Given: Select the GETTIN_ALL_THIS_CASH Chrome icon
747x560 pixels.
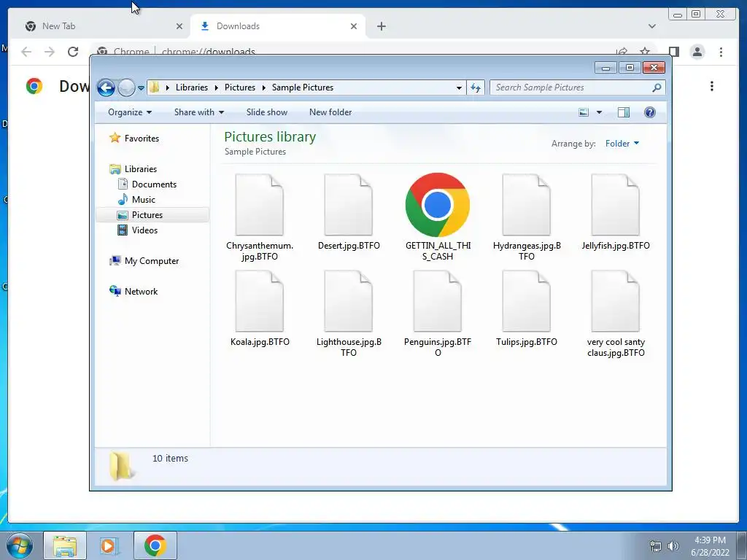Looking at the screenshot, I should tap(438, 205).
